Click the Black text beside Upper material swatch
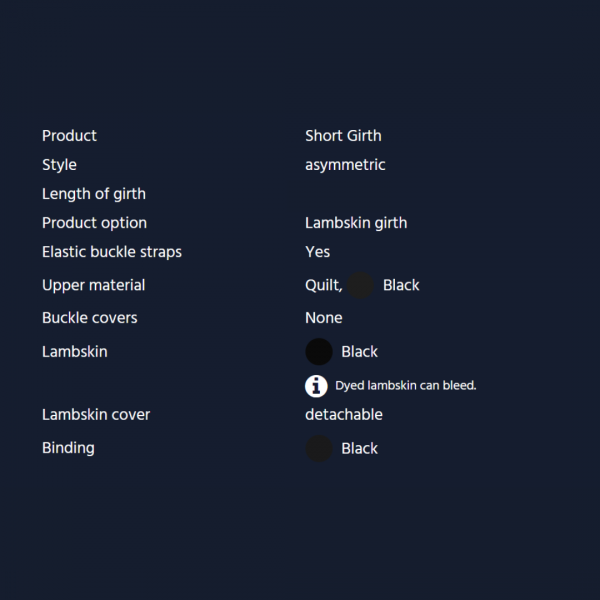This screenshot has height=600, width=600. pyautogui.click(x=401, y=285)
